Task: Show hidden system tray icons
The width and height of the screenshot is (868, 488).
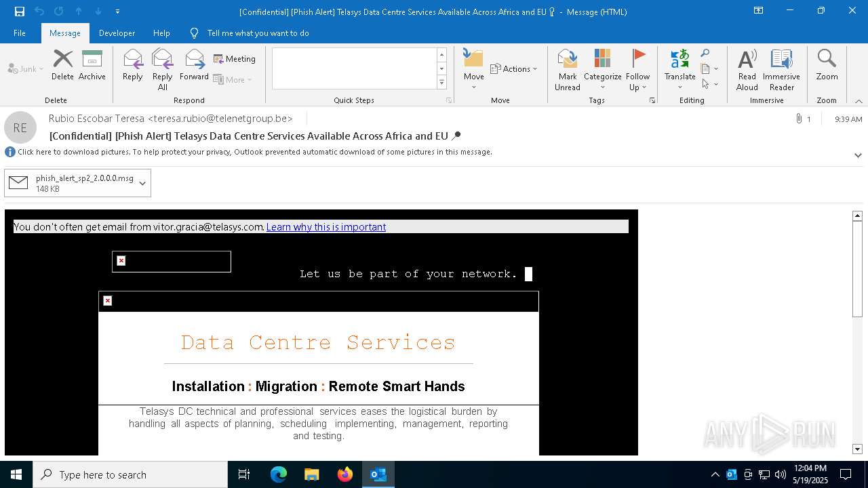Action: (x=715, y=474)
